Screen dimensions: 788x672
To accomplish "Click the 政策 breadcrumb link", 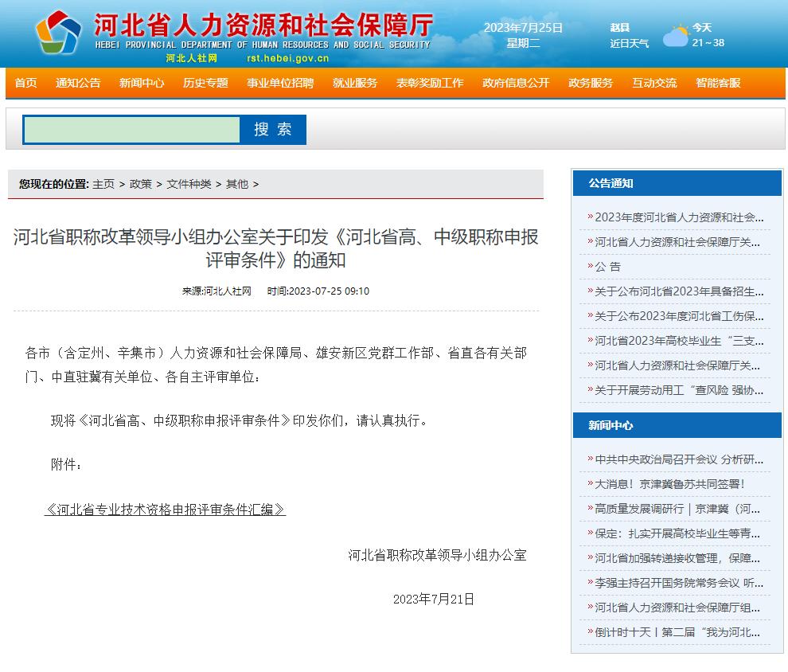I will [141, 184].
